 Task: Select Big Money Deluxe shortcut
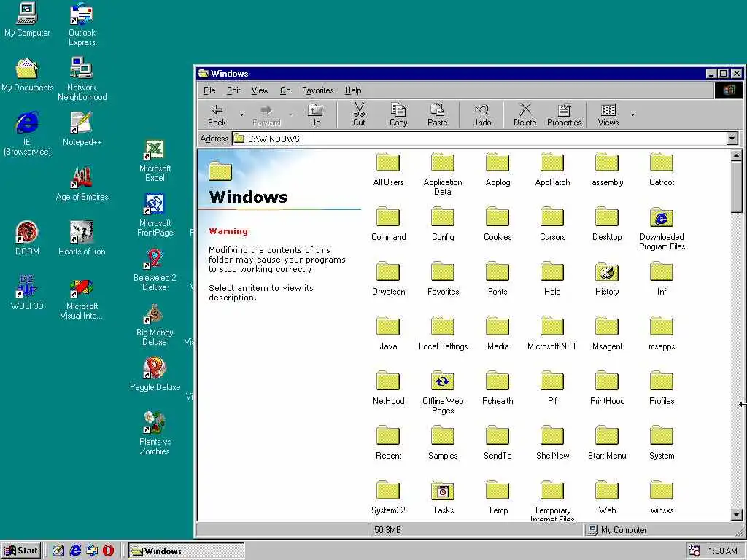tap(155, 324)
